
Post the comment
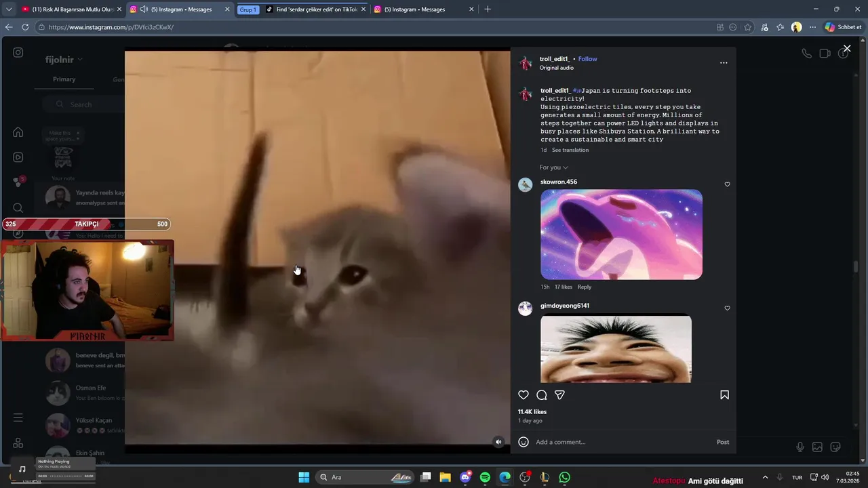click(x=723, y=442)
